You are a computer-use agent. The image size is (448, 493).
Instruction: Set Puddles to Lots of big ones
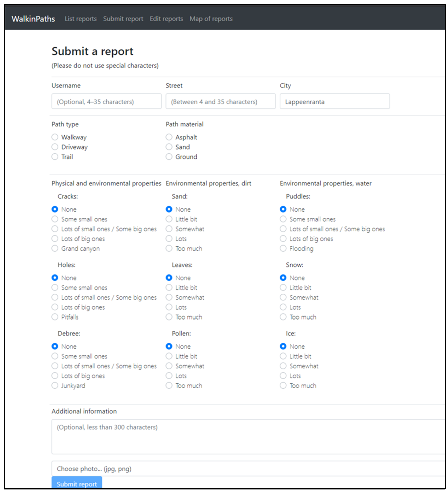click(283, 239)
